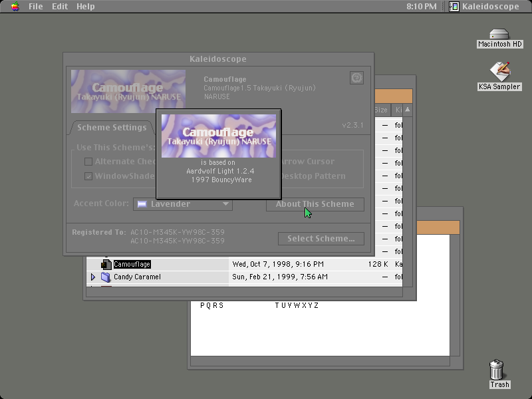Switch to the Scheme Settings tab
This screenshot has height=399, width=532.
[x=112, y=128]
